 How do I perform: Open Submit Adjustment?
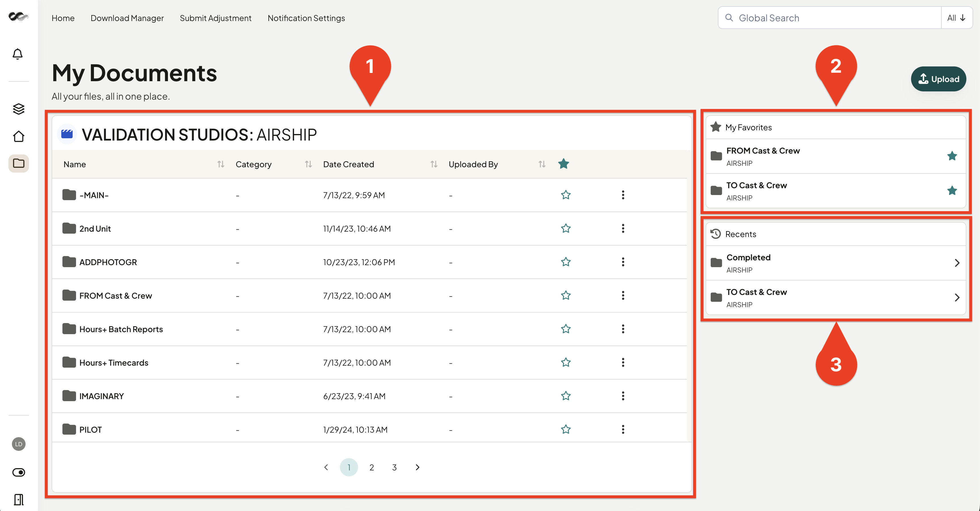tap(216, 18)
